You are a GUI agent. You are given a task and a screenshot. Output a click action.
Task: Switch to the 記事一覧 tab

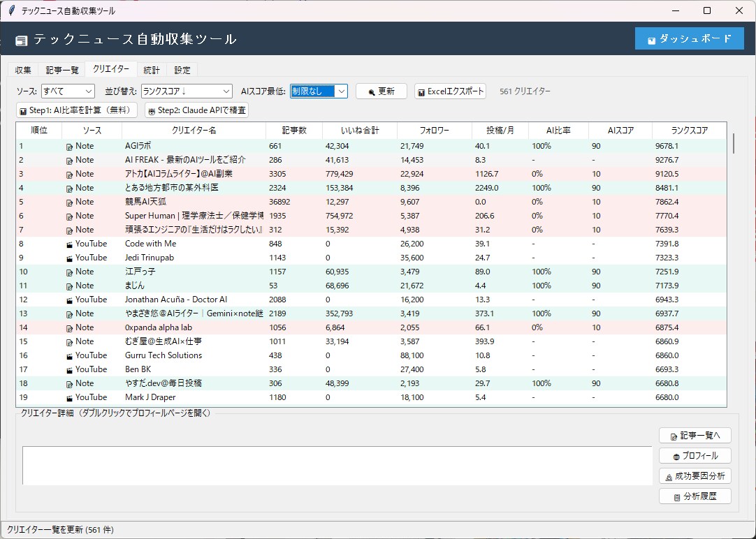[62, 70]
